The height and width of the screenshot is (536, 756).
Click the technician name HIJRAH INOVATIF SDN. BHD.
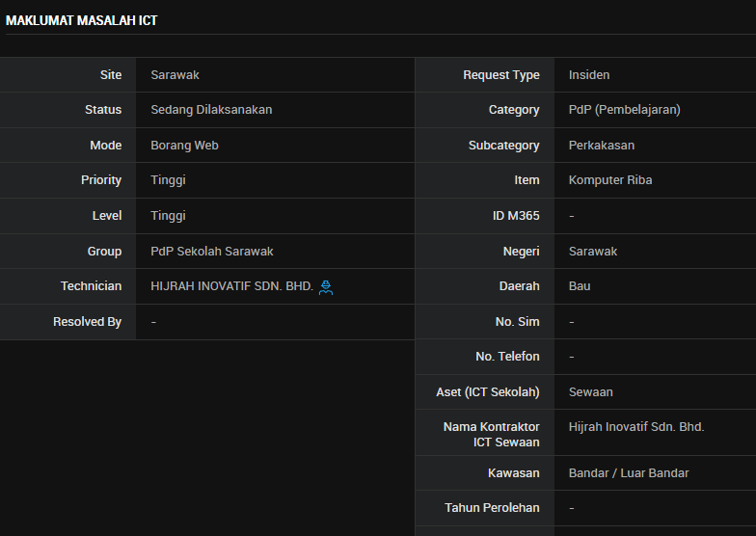coord(231,286)
